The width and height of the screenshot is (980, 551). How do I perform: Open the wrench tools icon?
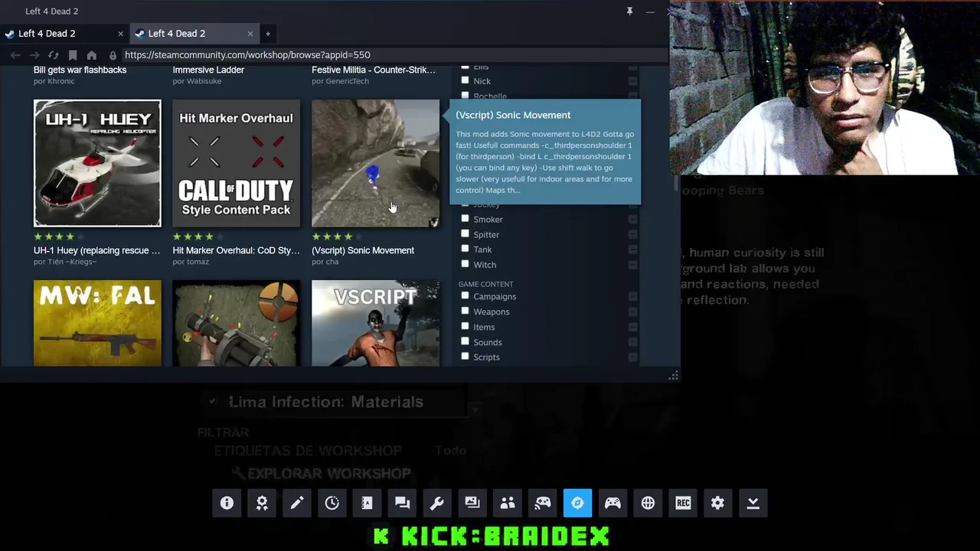coord(437,503)
